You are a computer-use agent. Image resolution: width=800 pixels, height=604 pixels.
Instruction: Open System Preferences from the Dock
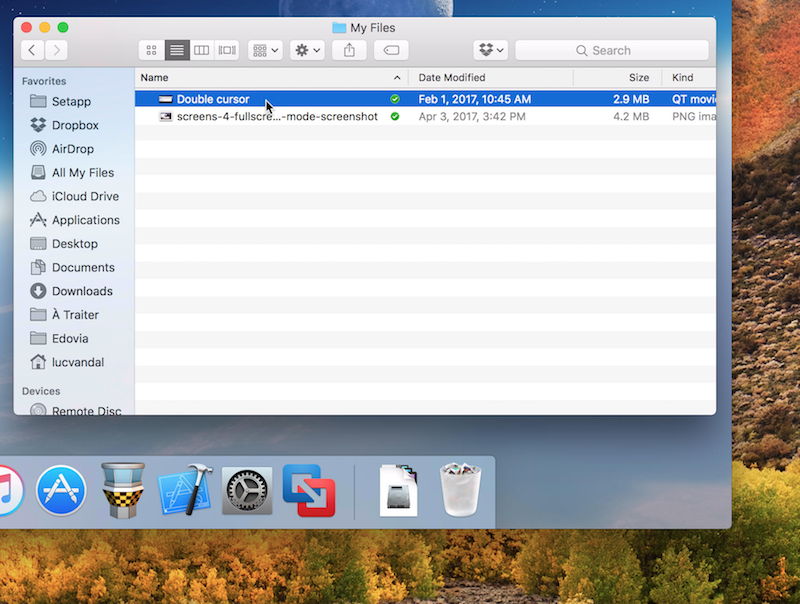(x=247, y=490)
